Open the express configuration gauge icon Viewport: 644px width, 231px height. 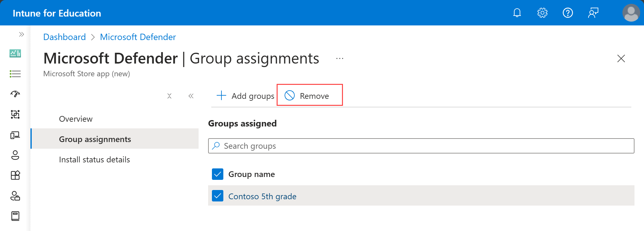(x=15, y=94)
